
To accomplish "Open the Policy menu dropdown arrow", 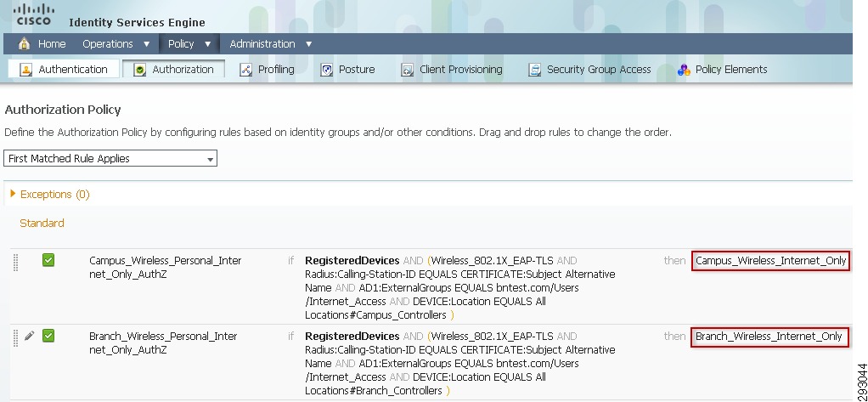I will (x=207, y=43).
